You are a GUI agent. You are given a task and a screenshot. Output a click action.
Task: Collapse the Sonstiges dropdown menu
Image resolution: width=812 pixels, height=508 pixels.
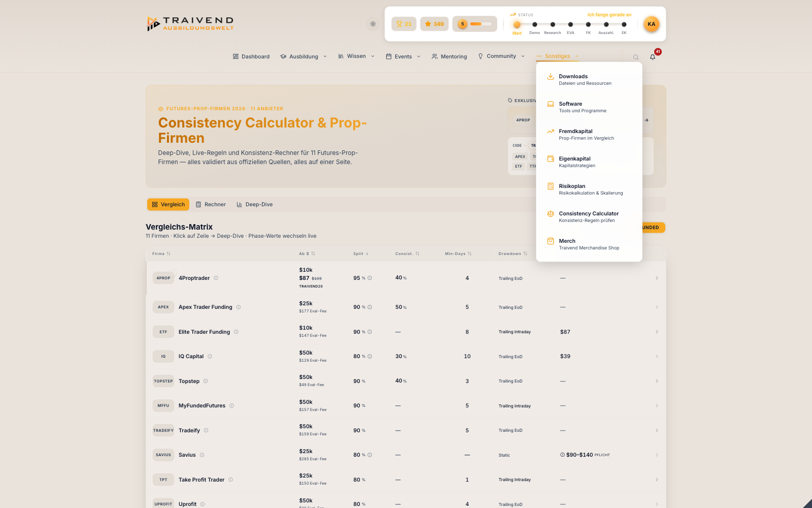(x=557, y=56)
